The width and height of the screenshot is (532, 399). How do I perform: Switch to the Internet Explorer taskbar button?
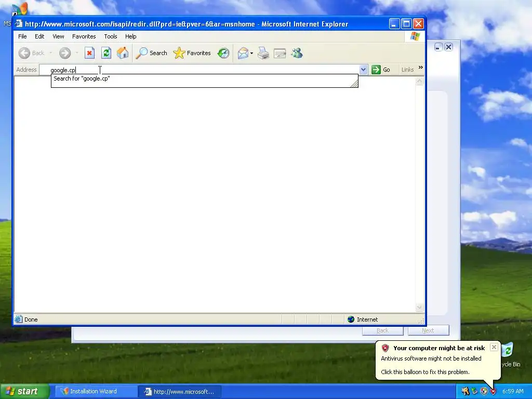pyautogui.click(x=180, y=392)
